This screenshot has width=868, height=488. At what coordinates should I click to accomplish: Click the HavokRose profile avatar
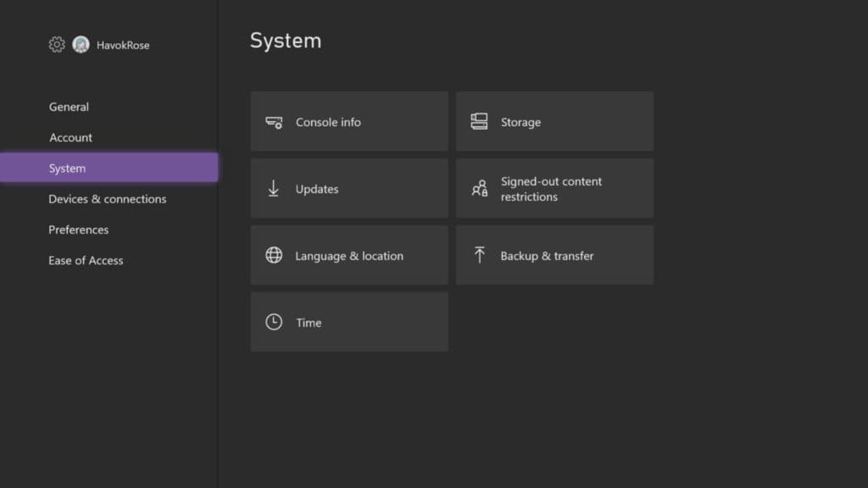(x=81, y=44)
